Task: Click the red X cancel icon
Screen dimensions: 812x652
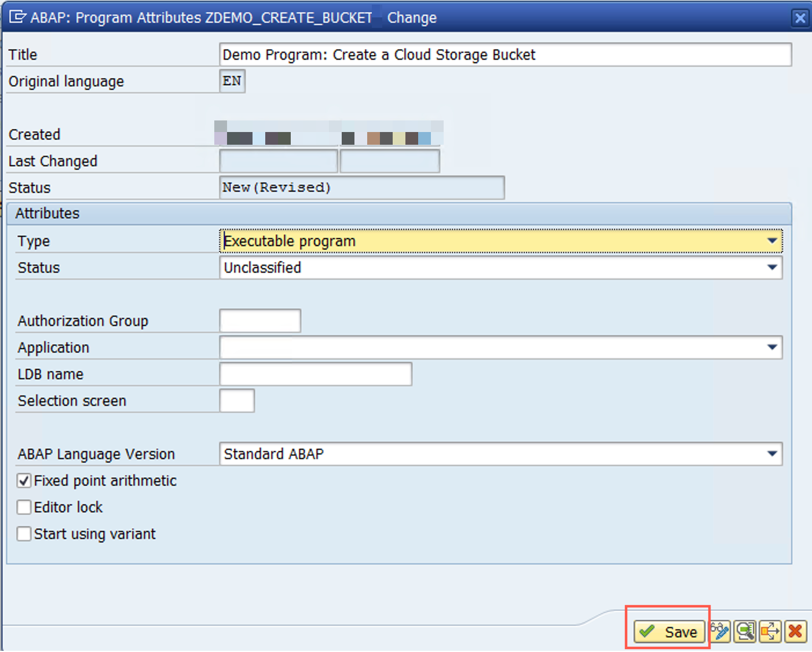Action: tap(796, 632)
